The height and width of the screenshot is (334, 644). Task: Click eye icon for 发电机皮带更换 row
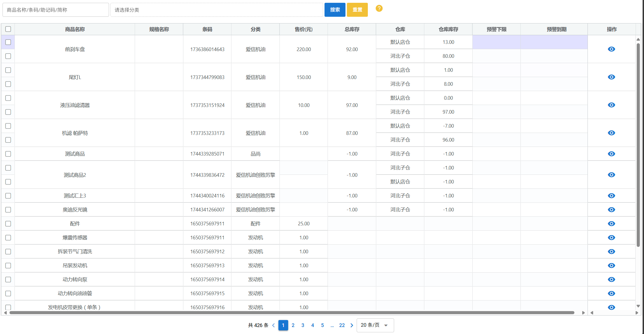coord(611,307)
